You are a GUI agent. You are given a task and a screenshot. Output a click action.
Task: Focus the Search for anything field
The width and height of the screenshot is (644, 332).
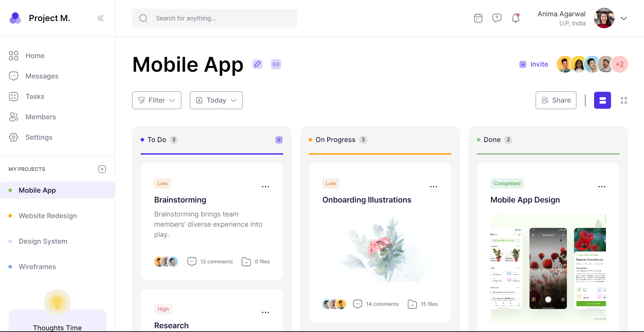[x=215, y=18]
